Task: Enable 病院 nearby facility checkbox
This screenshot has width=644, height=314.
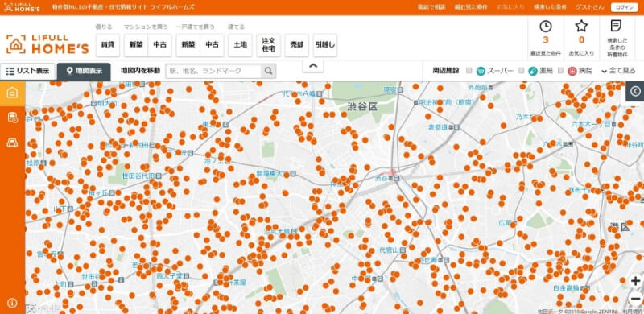Action: coord(560,71)
